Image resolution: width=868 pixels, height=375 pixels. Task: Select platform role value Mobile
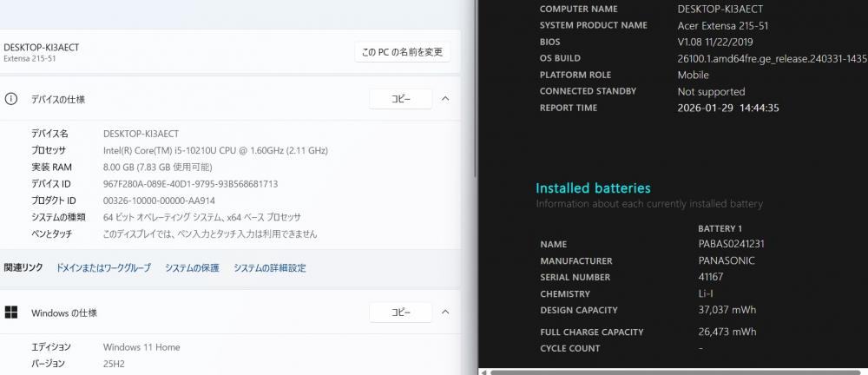tap(693, 75)
